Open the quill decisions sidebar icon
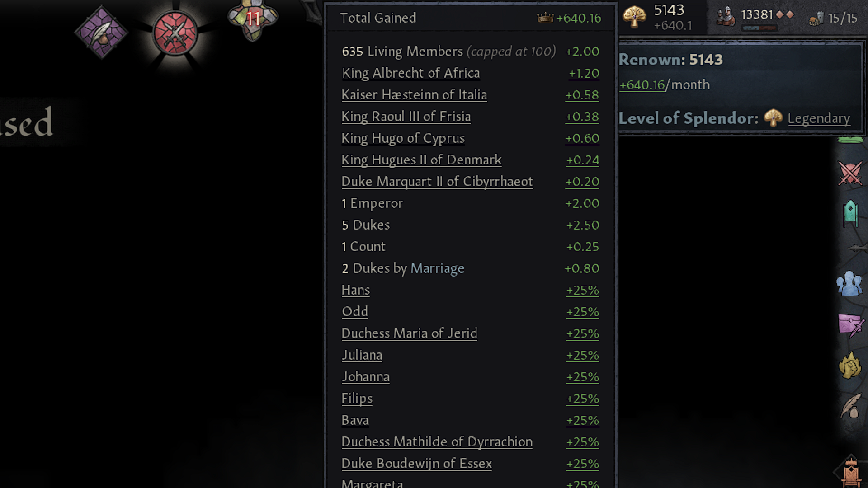The image size is (868, 488). [x=850, y=406]
